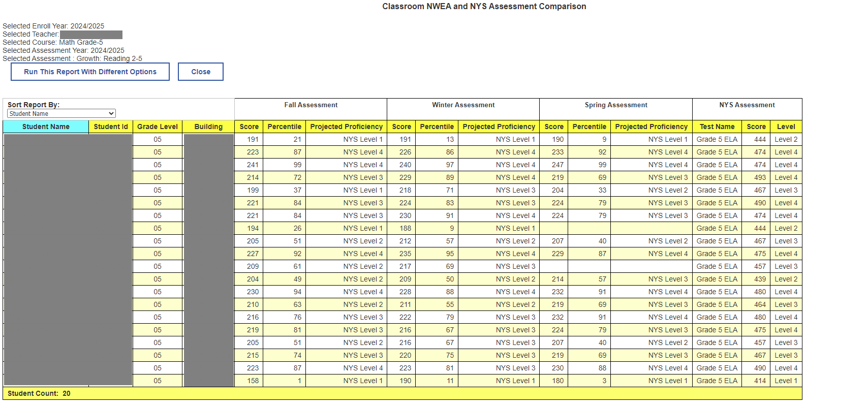Screen dimensions: 868x406
Task: Click the Student Count footer row
Action: coord(402,393)
